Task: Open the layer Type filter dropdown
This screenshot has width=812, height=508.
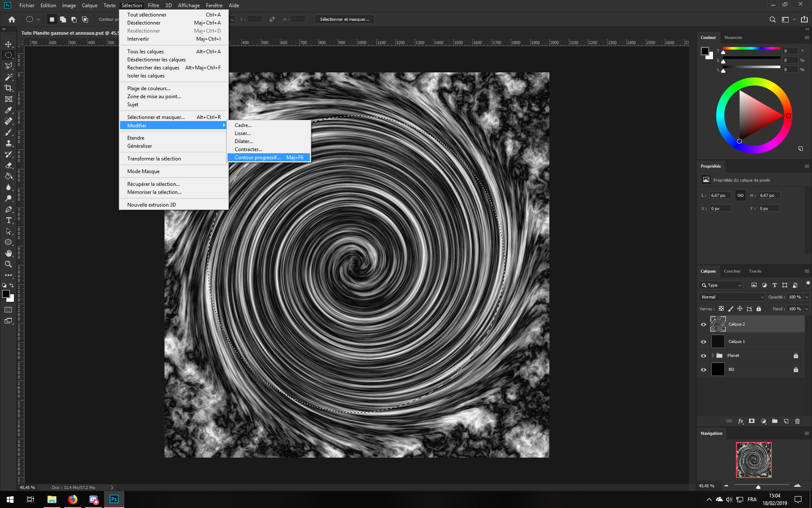Action: [x=721, y=285]
